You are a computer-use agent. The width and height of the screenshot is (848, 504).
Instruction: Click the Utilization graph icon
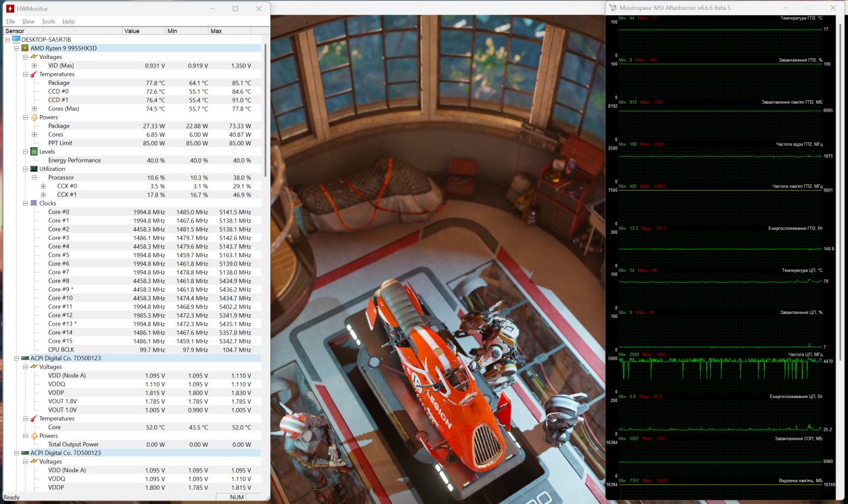34,169
